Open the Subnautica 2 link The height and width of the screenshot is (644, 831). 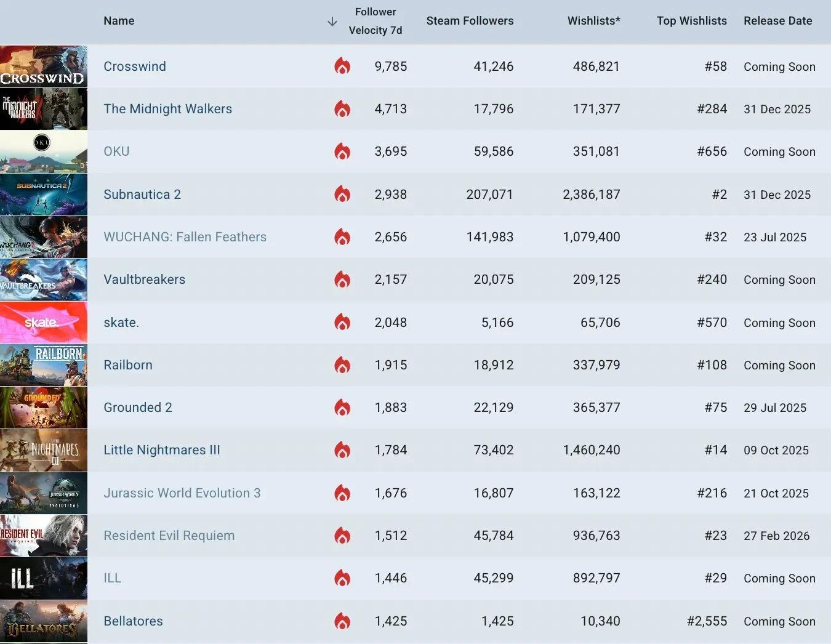[x=142, y=195]
